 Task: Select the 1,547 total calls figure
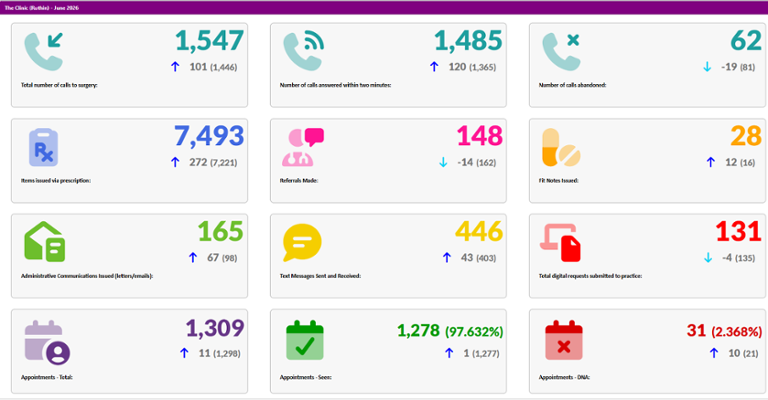pyautogui.click(x=210, y=41)
